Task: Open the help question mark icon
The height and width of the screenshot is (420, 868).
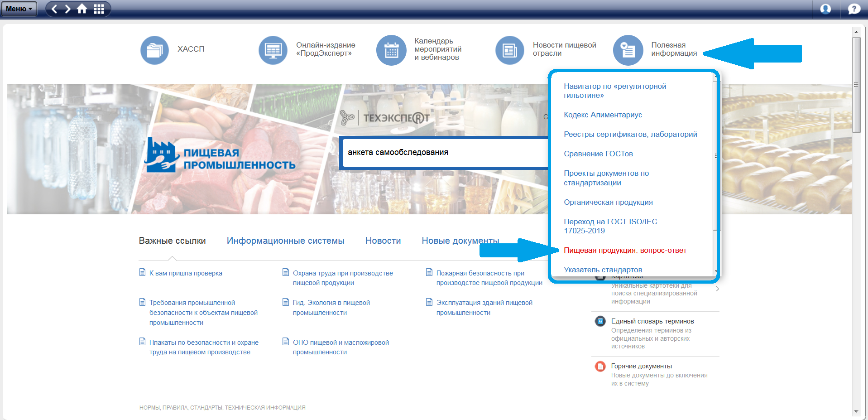Action: tap(854, 9)
